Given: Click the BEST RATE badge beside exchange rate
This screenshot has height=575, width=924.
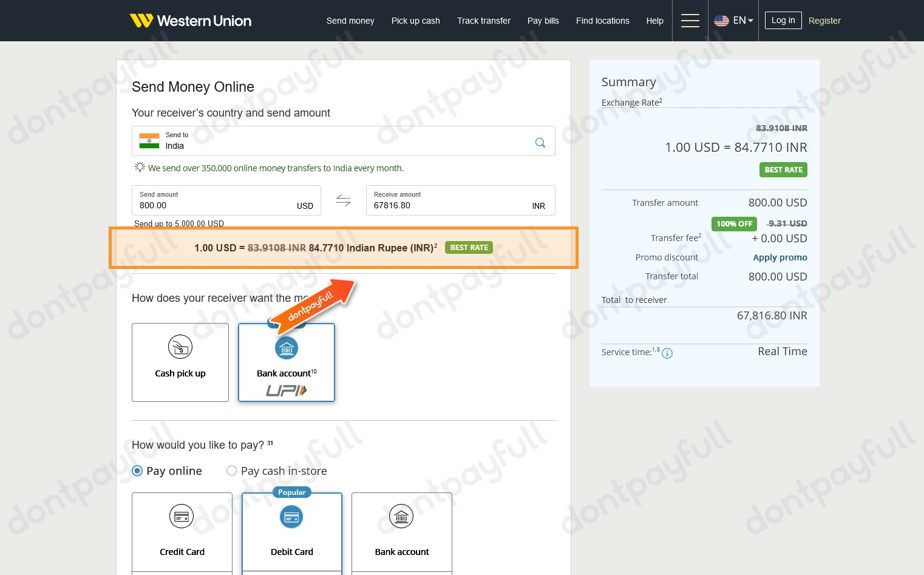Looking at the screenshot, I should 469,248.
